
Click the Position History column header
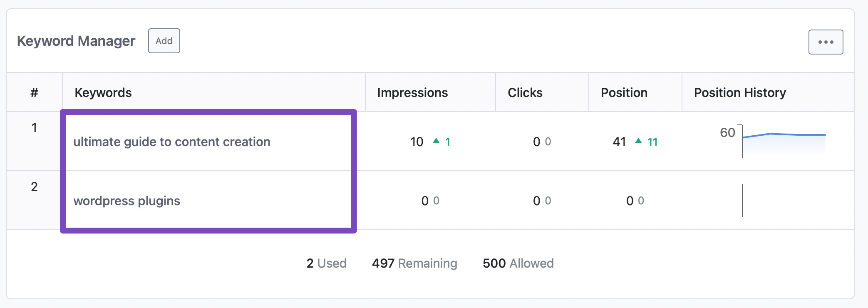pyautogui.click(x=740, y=92)
